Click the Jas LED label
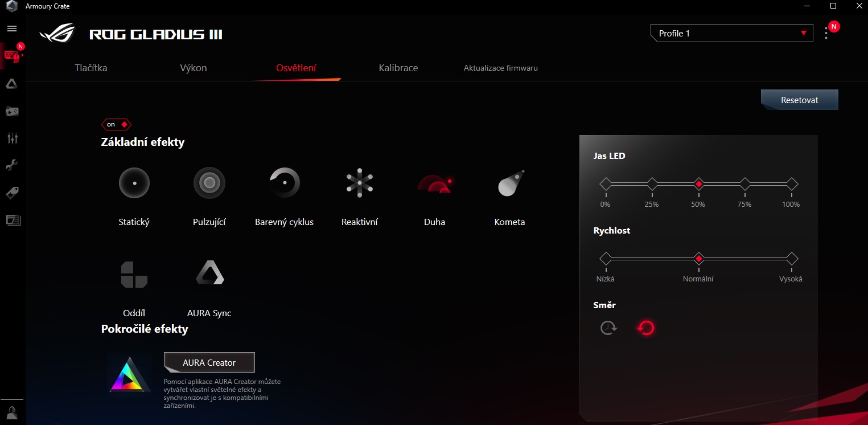The image size is (868, 425). coord(609,156)
